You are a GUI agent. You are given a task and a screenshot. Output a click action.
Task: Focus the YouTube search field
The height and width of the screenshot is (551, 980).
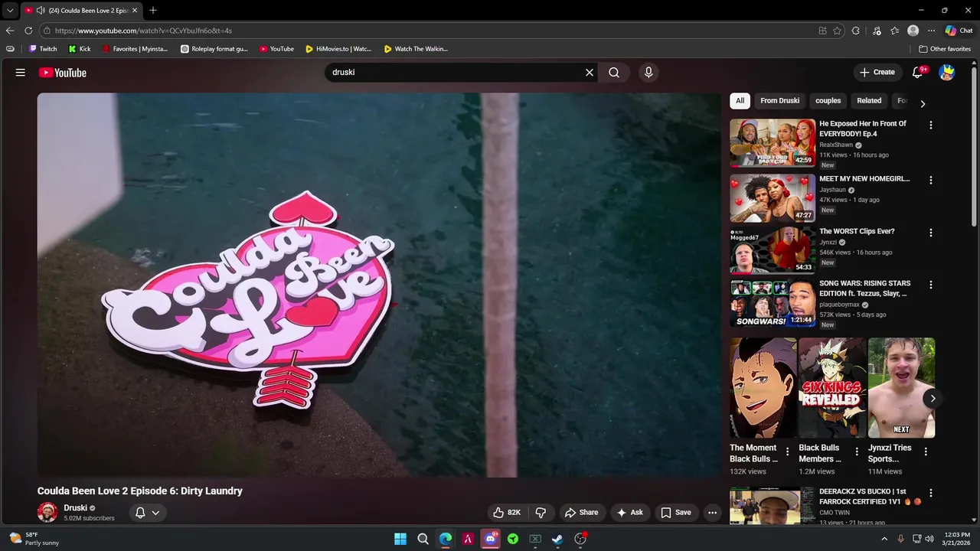pos(456,73)
